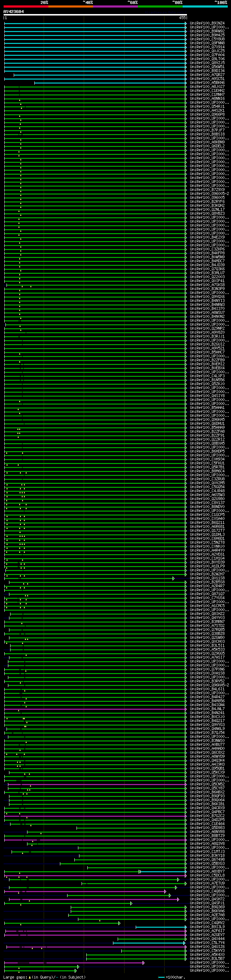Select hit label UniRef100_Q966P8
This screenshot has width=231, height=980.
pyautogui.click(x=208, y=115)
